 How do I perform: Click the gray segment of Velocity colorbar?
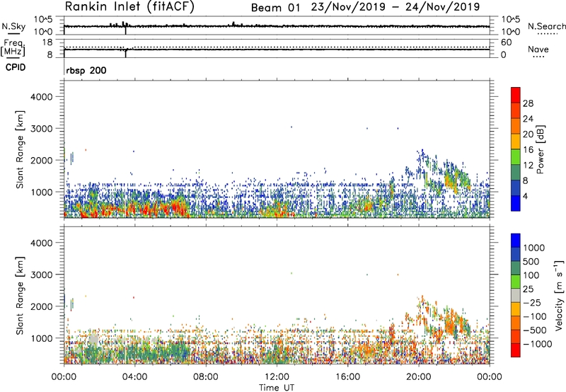[516, 296]
